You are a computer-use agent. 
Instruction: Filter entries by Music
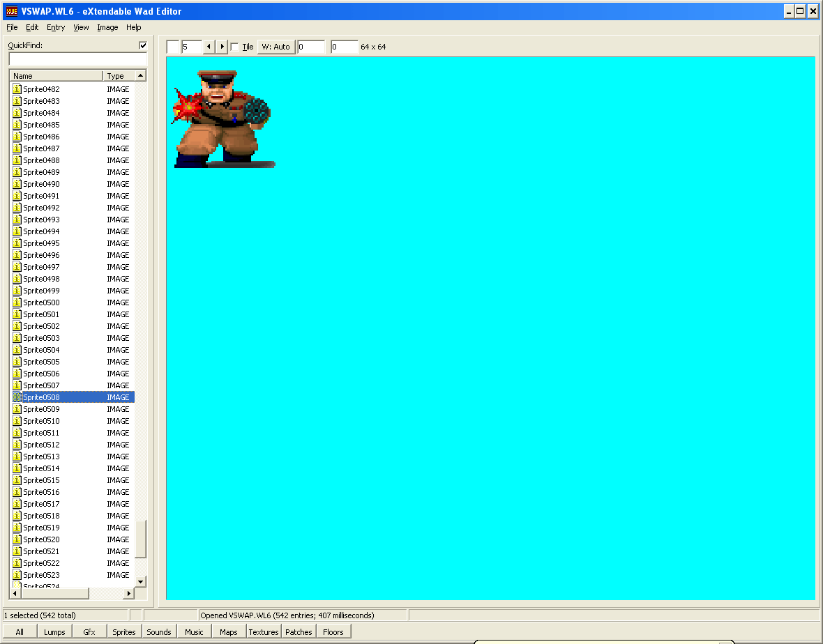(x=194, y=632)
